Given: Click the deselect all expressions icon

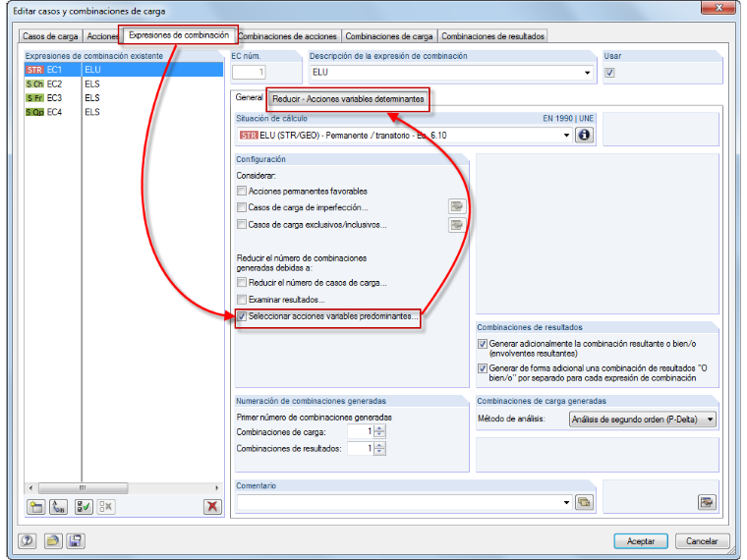Looking at the screenshot, I should tap(106, 507).
